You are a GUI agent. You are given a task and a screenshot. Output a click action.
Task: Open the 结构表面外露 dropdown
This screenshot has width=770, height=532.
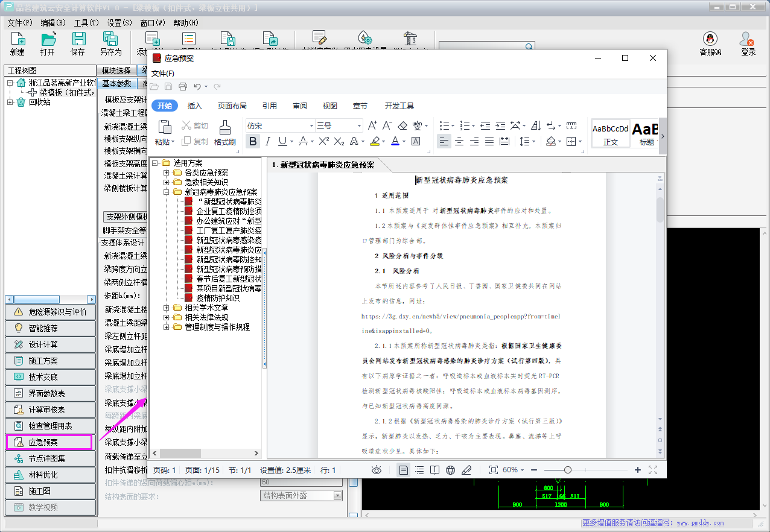pos(338,496)
